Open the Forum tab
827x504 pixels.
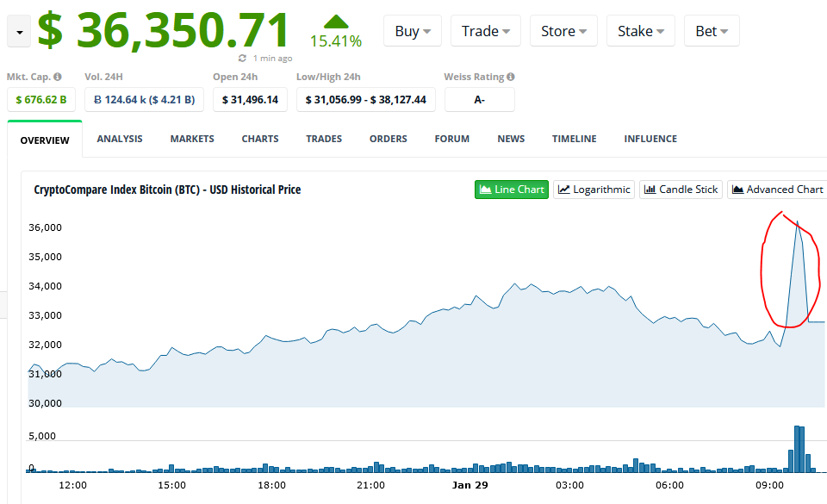point(452,139)
